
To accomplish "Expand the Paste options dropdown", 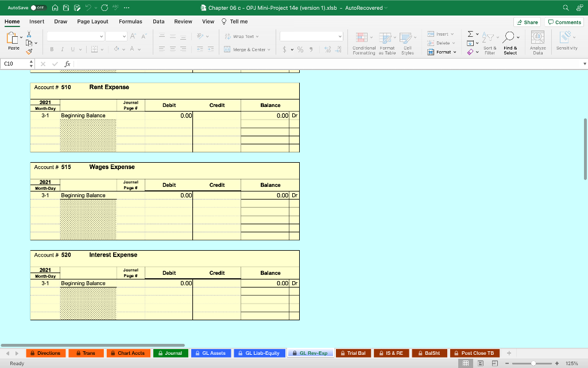I will (x=22, y=36).
